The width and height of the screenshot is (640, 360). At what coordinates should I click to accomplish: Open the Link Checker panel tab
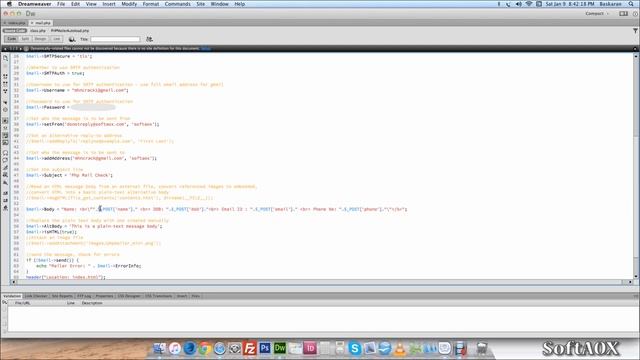(x=36, y=296)
